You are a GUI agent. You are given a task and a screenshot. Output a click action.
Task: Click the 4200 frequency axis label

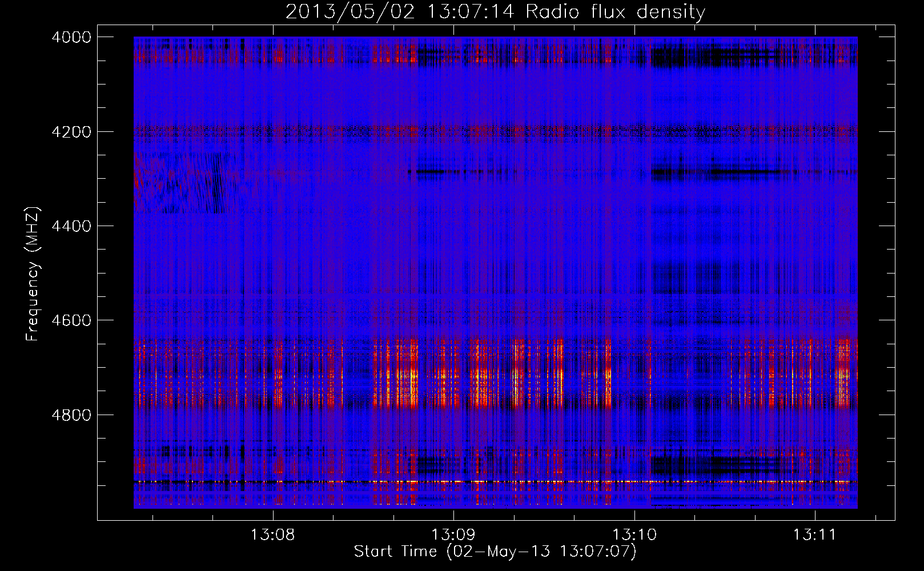pos(71,132)
